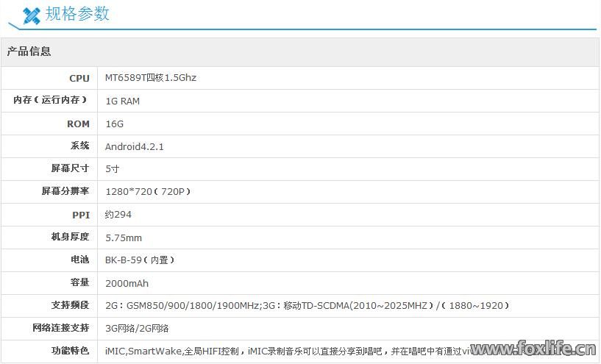
Task: Click the BK-B-59（内置）battery value
Action: click(x=141, y=260)
